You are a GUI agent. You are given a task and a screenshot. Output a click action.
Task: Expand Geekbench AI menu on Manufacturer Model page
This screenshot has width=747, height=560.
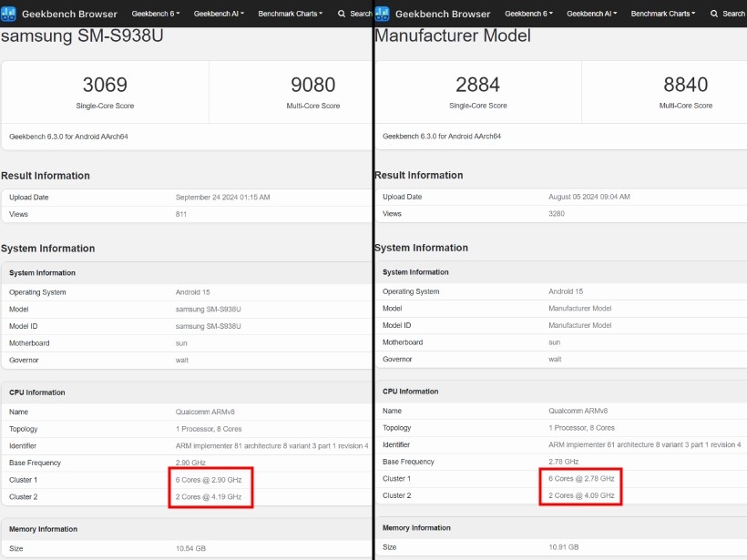pos(591,14)
